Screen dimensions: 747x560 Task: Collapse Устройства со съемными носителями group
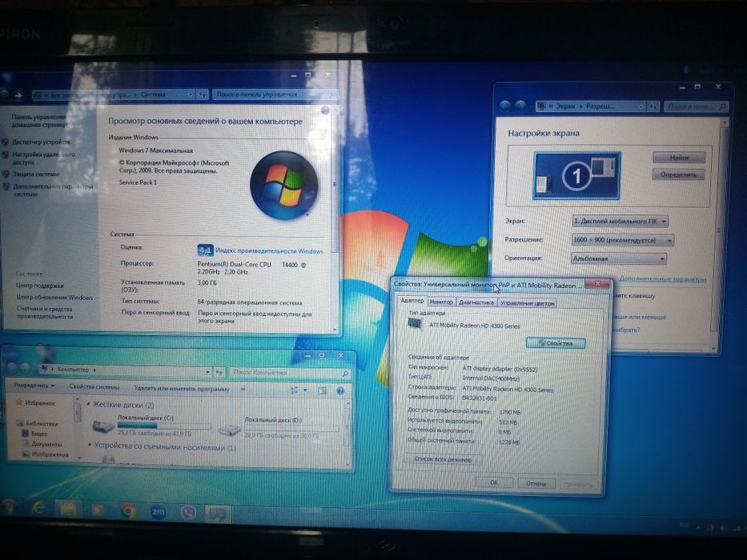[x=90, y=446]
